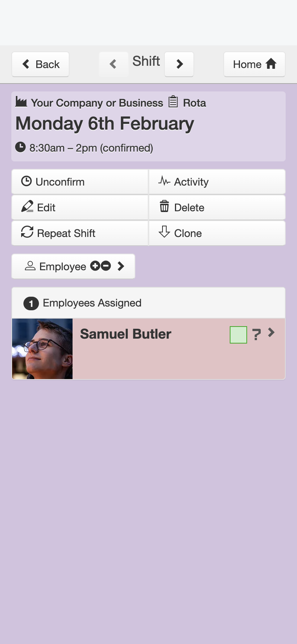Click the clock icon on Unconfirm

click(26, 181)
